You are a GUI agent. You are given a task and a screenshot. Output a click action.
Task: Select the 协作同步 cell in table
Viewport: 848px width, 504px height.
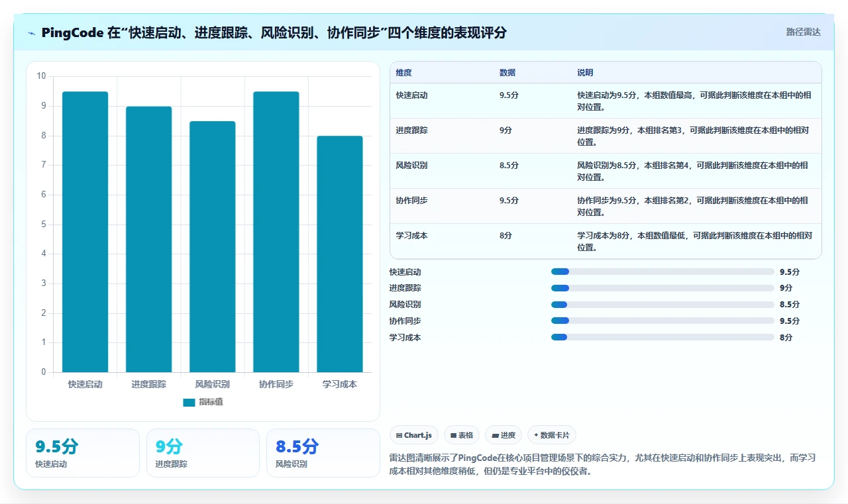(411, 201)
